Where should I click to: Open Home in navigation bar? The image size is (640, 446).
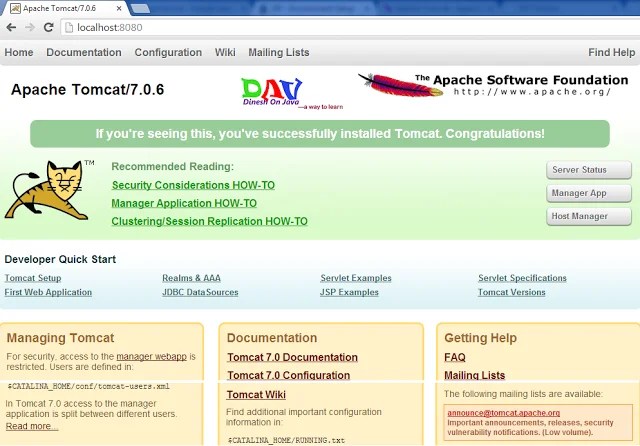[x=19, y=52]
